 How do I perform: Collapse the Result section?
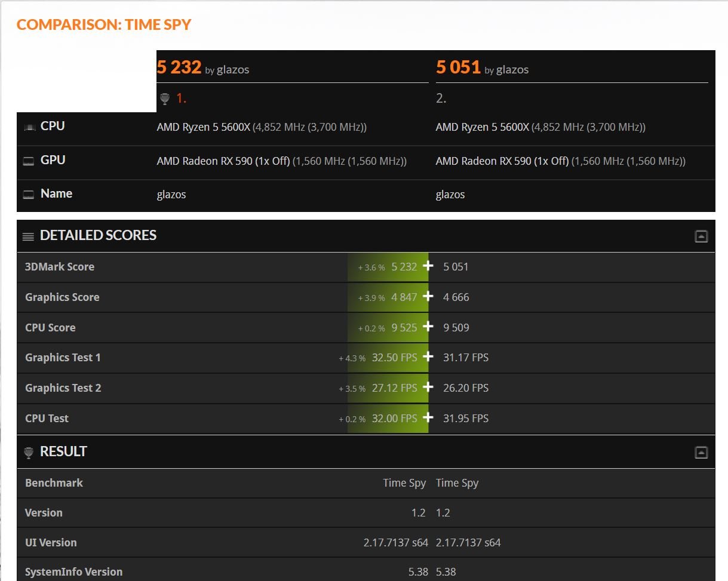click(701, 453)
